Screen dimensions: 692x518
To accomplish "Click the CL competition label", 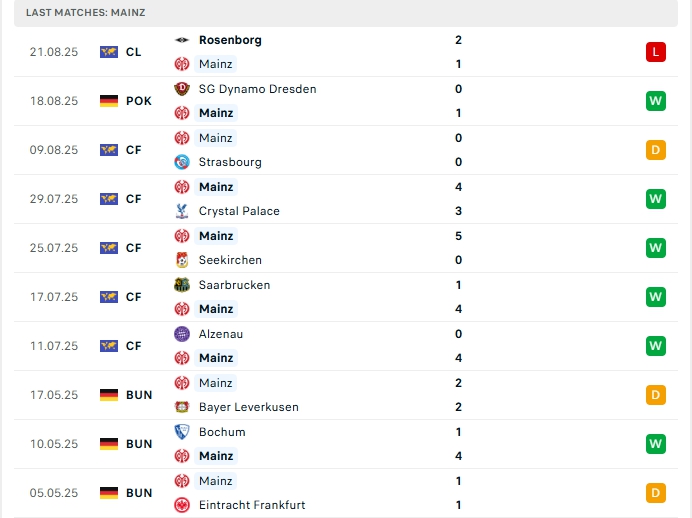I will point(134,52).
